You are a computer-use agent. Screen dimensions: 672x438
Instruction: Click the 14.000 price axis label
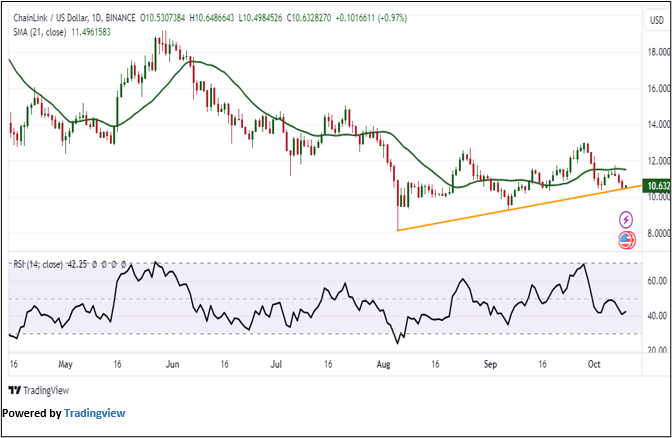(x=658, y=124)
